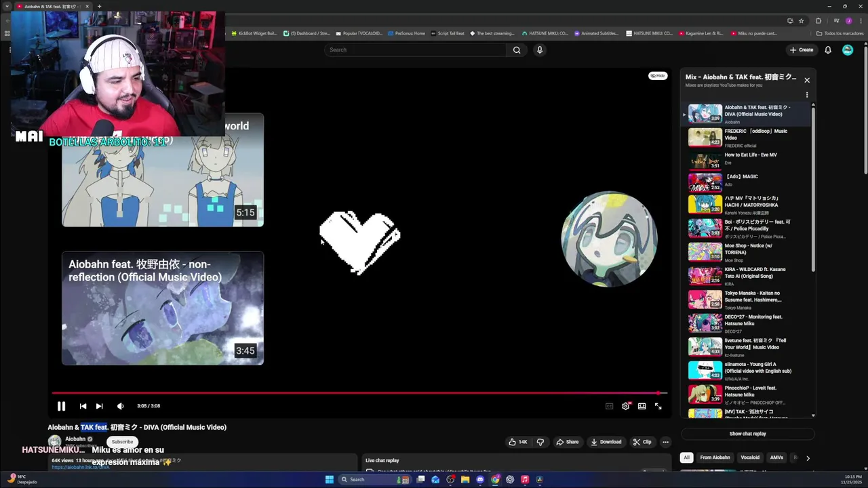Select Vocaloid filter chip
Screen dimensions: 868x488
coord(750,457)
